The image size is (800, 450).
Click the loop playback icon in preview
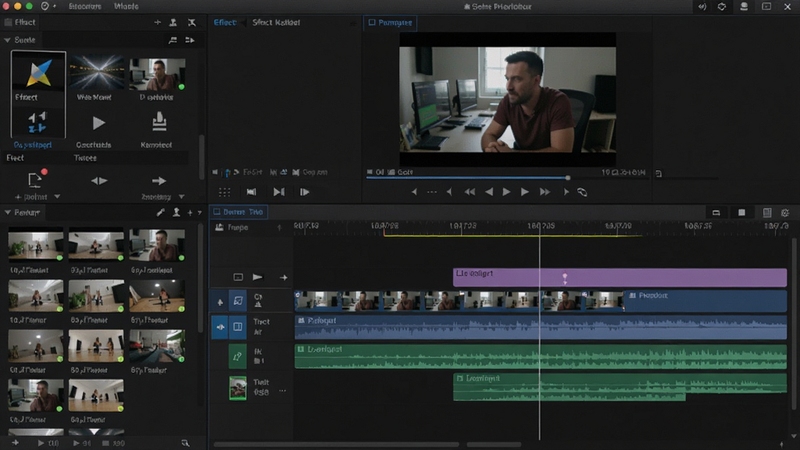[582, 192]
